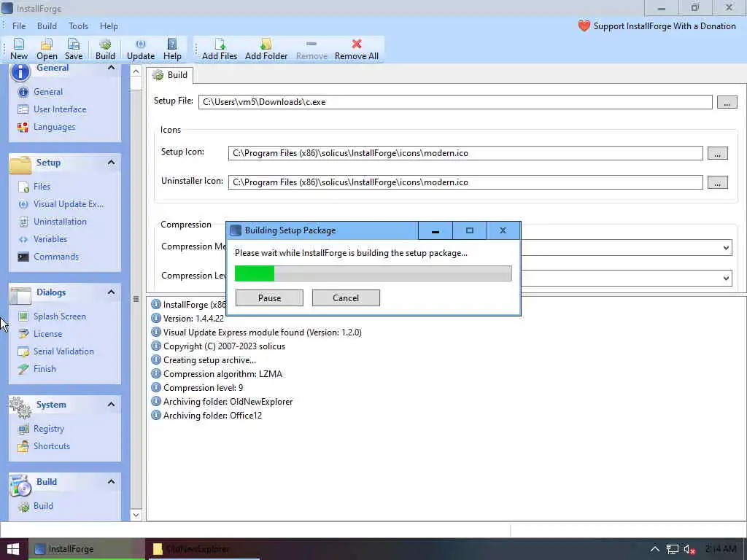The width and height of the screenshot is (747, 560).
Task: Collapse the Dialogs sidebar group
Action: click(x=111, y=292)
